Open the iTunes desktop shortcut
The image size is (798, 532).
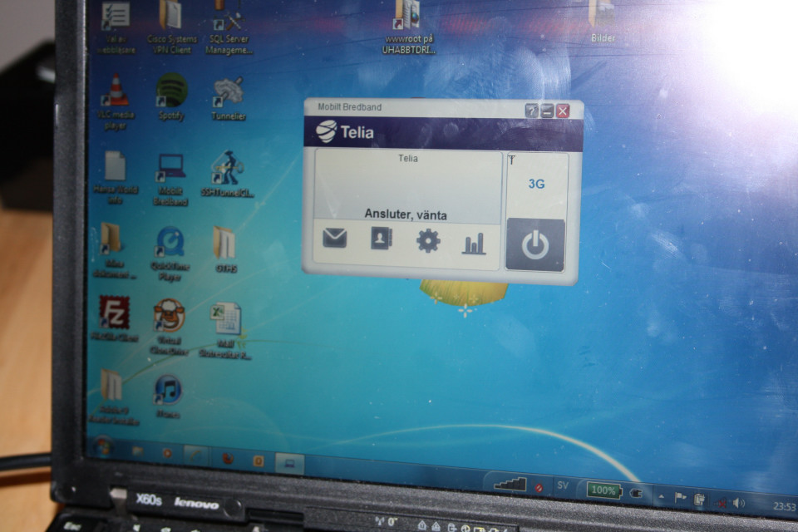(168, 390)
